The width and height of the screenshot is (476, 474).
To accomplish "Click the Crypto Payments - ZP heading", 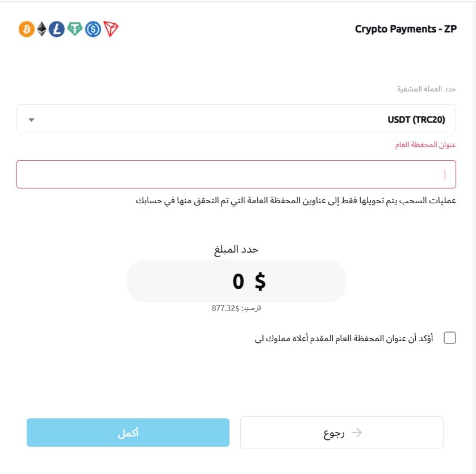I will coord(406,29).
